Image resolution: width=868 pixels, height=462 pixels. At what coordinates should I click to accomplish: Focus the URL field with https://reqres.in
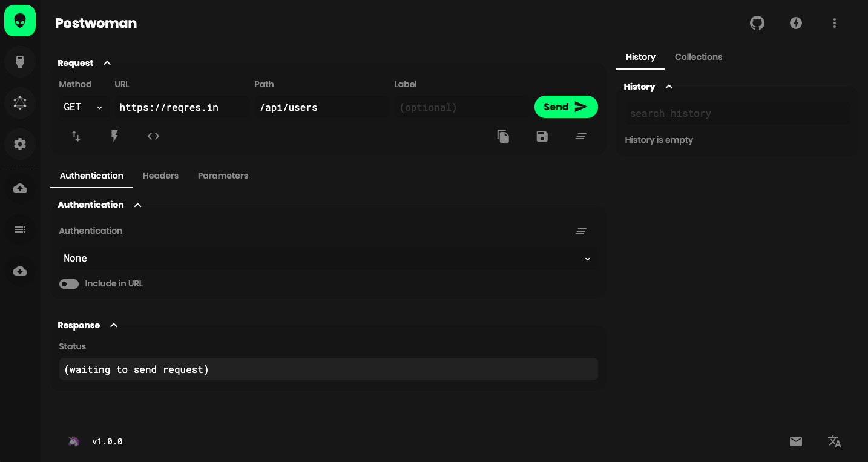(x=182, y=107)
